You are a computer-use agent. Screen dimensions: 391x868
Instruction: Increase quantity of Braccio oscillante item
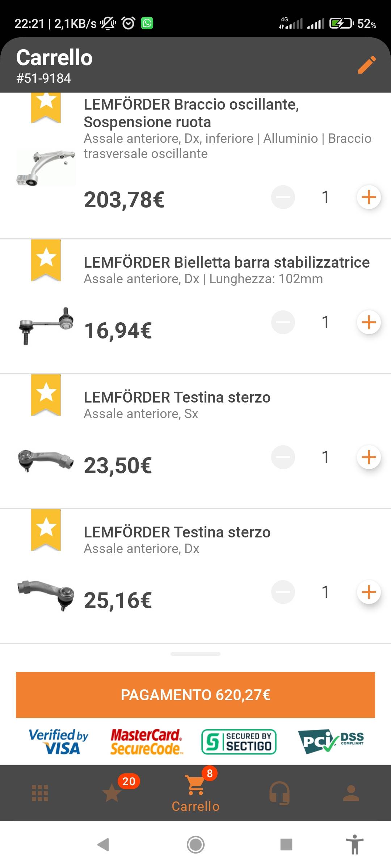[369, 197]
